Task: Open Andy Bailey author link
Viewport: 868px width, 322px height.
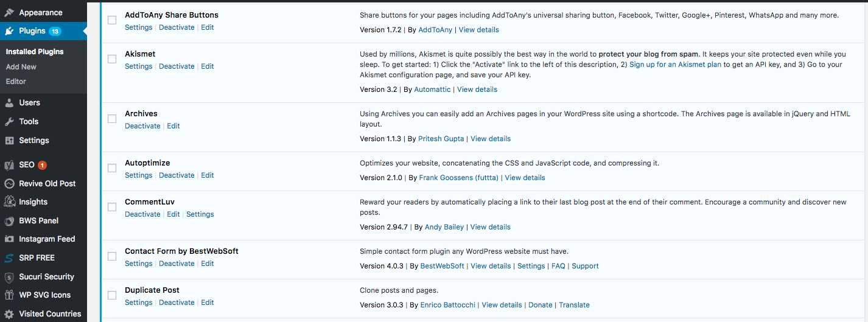Action: click(444, 227)
